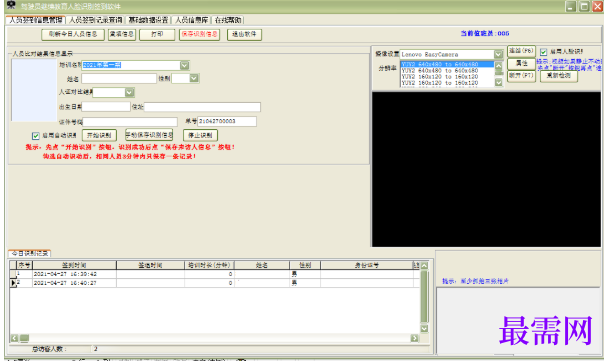The width and height of the screenshot is (611, 362).
Task: Click the table's vertical scroll-down arrow
Action: pyautogui.click(x=424, y=329)
